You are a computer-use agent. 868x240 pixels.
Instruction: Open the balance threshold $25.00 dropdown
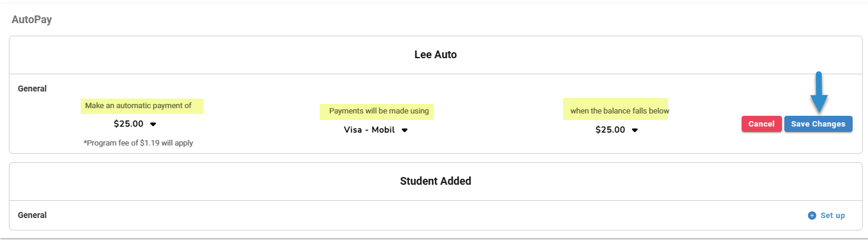[611, 130]
